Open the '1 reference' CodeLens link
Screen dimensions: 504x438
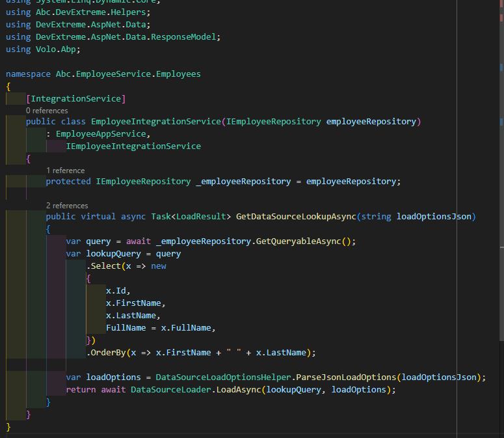(65, 171)
